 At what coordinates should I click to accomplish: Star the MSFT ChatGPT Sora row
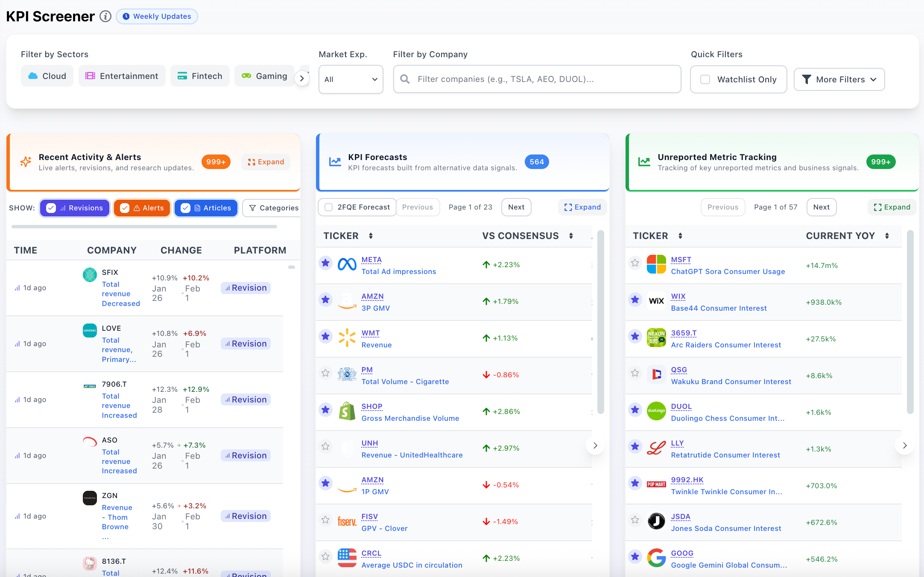tap(635, 263)
